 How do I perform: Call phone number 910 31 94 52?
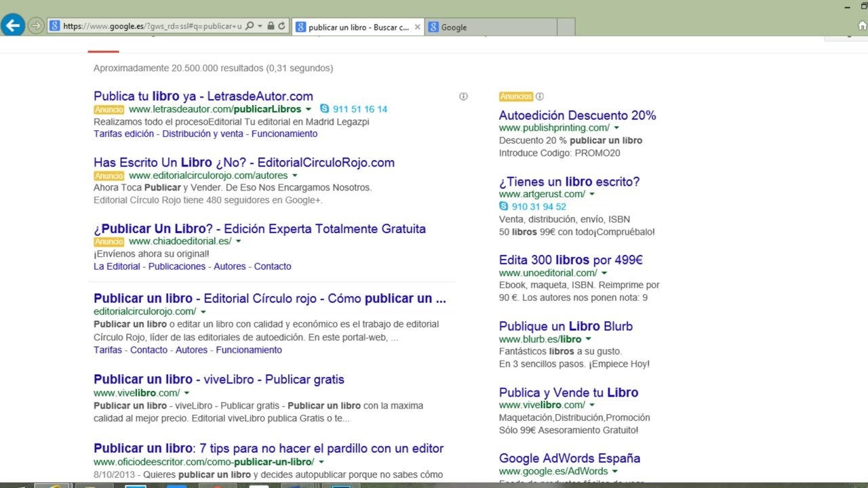tap(539, 207)
